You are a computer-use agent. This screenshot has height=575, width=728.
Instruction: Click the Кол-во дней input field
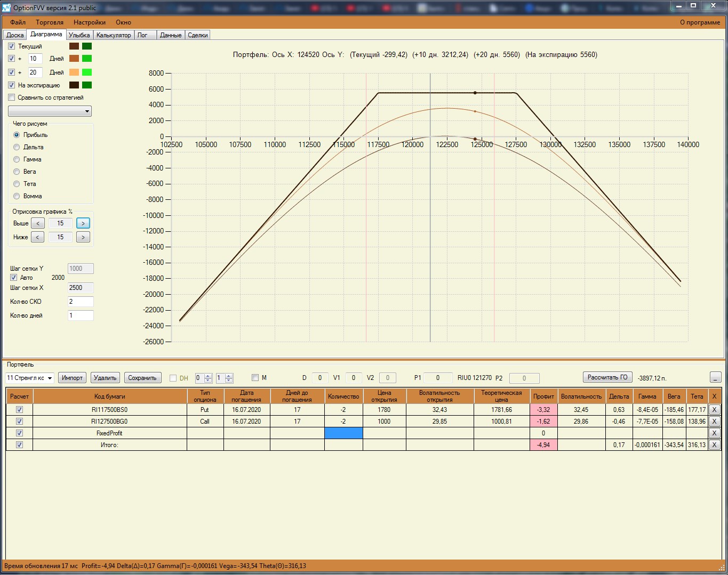81,315
